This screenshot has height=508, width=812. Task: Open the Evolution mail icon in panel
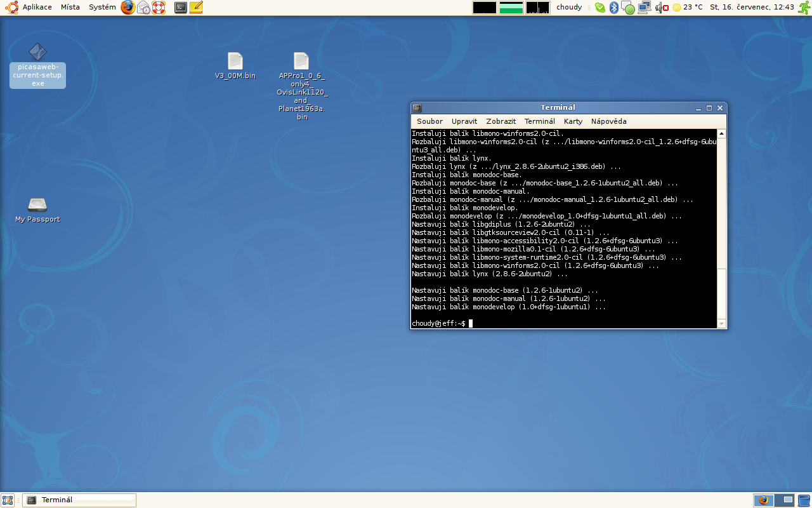[144, 8]
